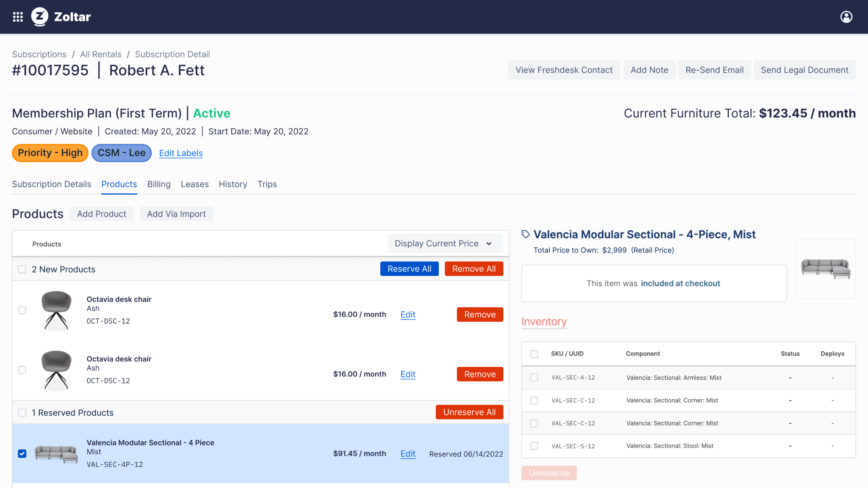Image resolution: width=868 pixels, height=488 pixels.
Task: Uncheck the Valencia Modular Sectional selection
Action: click(x=22, y=454)
